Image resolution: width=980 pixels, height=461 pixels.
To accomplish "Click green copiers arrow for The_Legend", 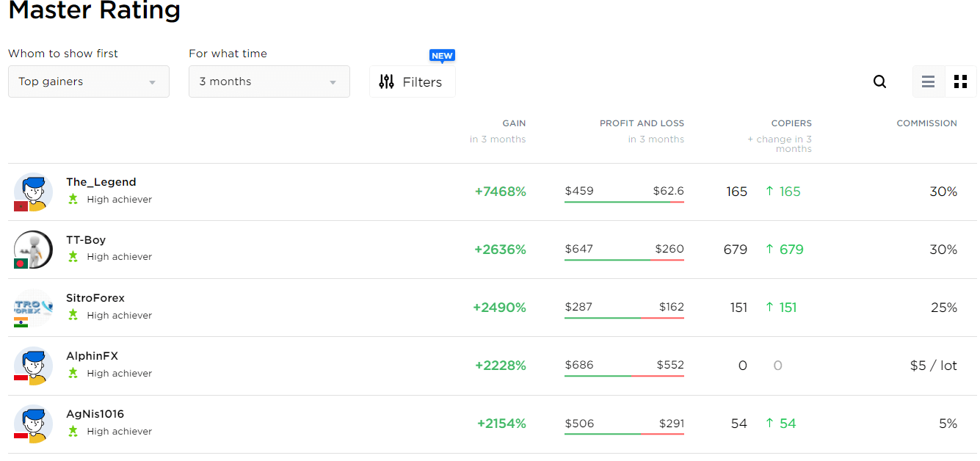I will [x=769, y=192].
